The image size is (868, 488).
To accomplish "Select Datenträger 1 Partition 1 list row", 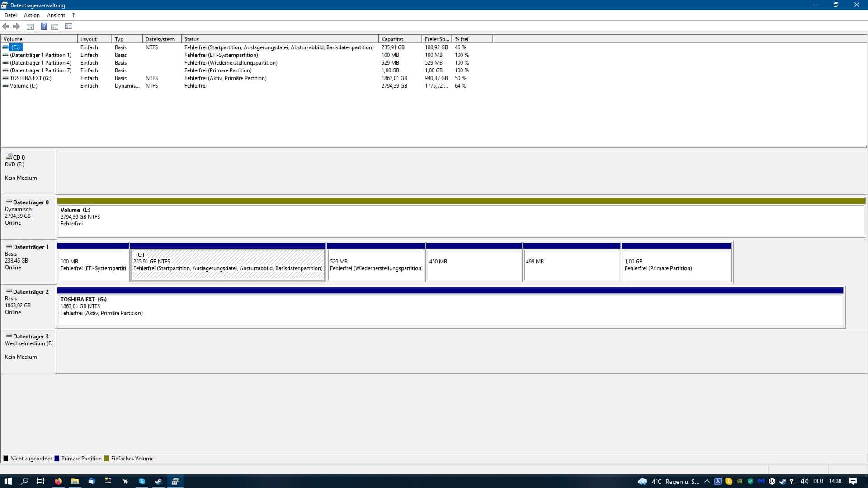I will pos(246,55).
